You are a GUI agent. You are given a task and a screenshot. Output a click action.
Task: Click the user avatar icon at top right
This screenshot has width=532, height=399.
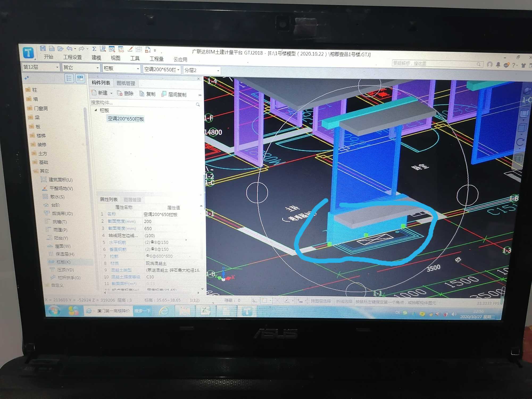tap(489, 64)
